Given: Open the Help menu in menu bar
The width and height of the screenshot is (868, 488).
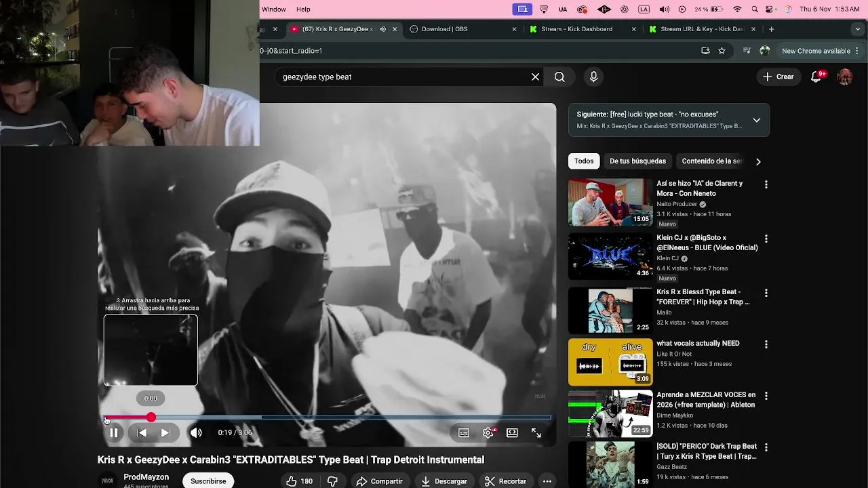Looking at the screenshot, I should tap(303, 9).
